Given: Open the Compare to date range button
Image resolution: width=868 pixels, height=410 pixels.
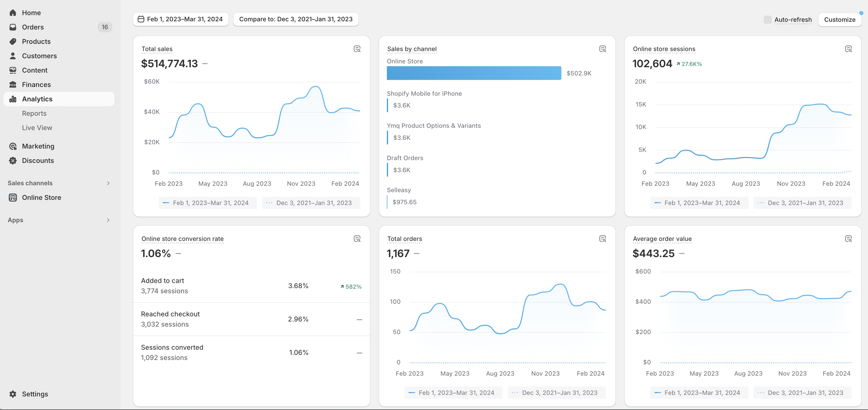Looking at the screenshot, I should pos(296,19).
